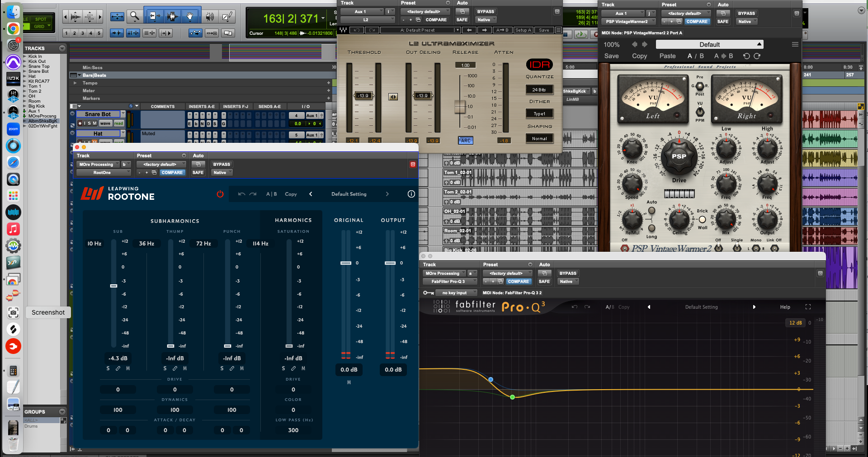
Task: Click link icon under SUB band
Action: [x=118, y=368]
